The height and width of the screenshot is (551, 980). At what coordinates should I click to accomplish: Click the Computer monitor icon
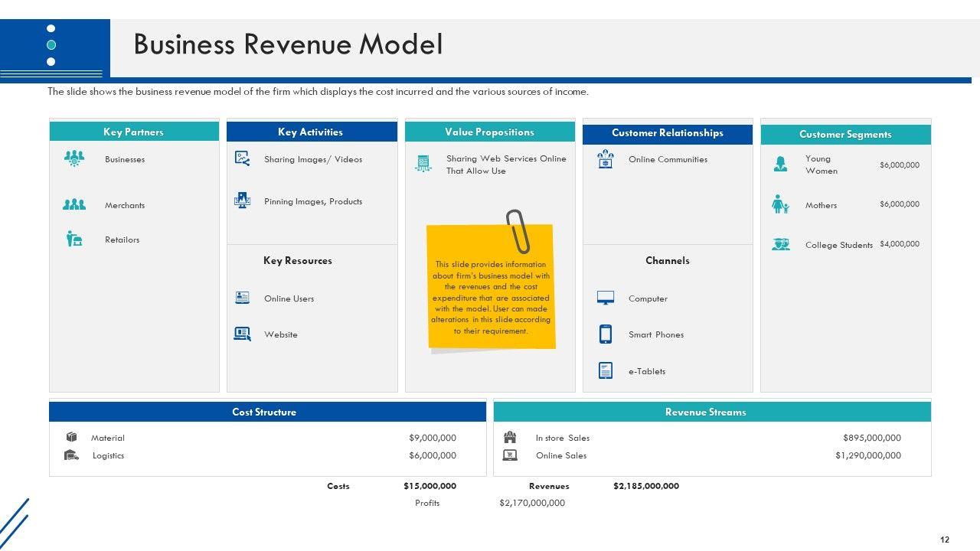(605, 298)
